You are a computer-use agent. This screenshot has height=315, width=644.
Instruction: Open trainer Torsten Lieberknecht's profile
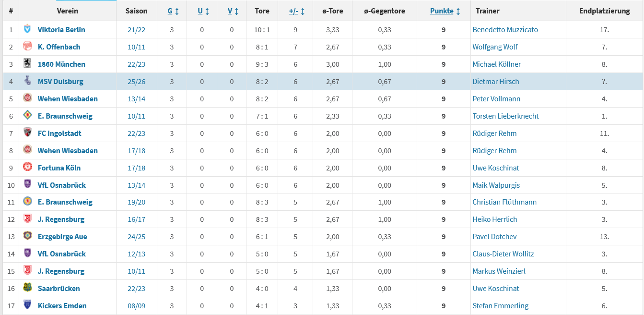coord(505,116)
